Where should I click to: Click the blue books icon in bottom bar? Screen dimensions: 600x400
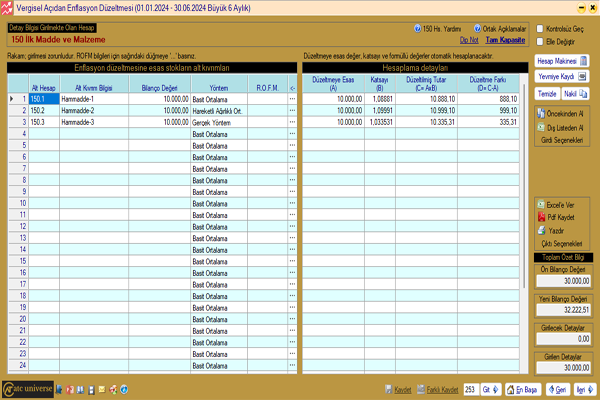click(x=80, y=390)
